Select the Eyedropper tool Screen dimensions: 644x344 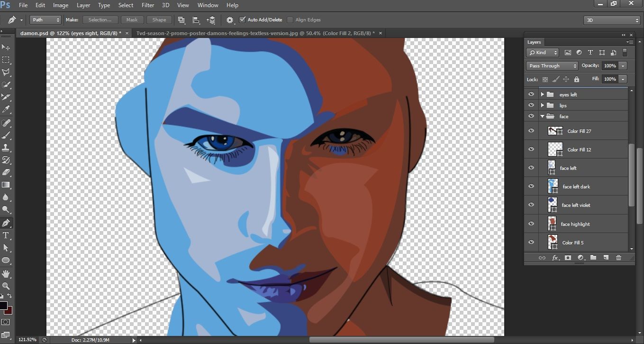pos(6,110)
